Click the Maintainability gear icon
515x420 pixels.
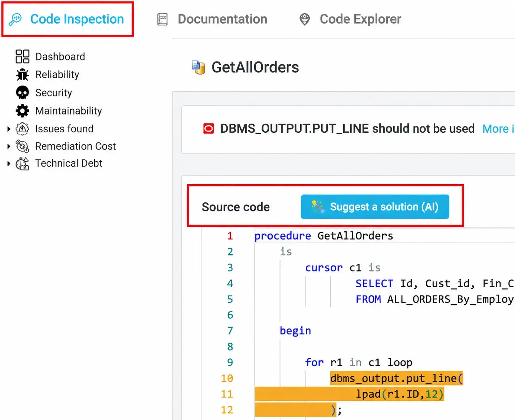pos(22,111)
